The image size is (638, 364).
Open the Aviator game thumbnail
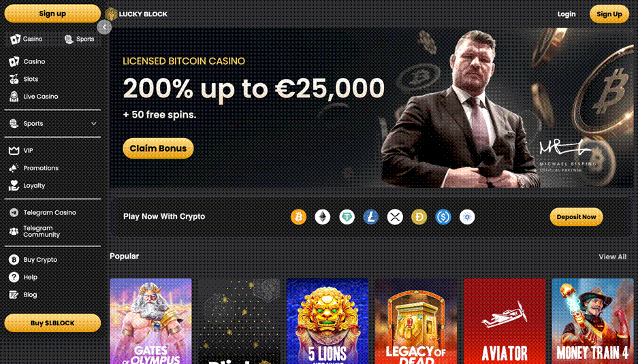(505, 321)
